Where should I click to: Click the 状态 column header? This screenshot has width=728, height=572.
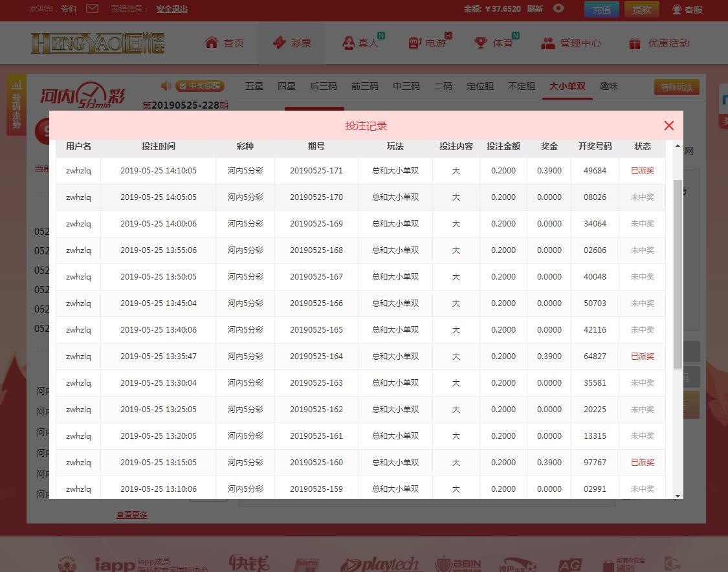point(642,147)
